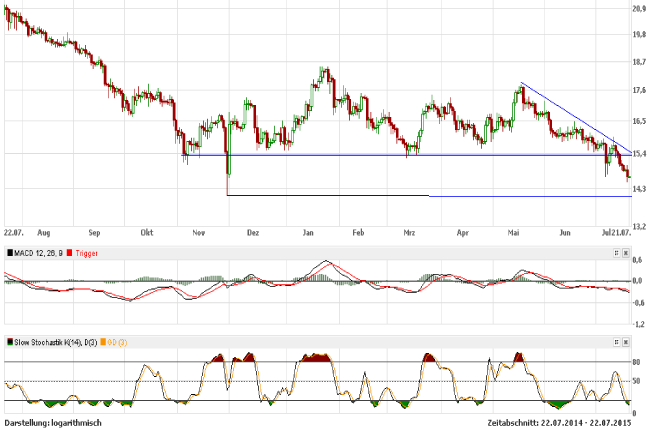This screenshot has width=648, height=429.
Task: Select the 'Slow Stochastik K(14), D(3)' label
Action: click(x=57, y=342)
